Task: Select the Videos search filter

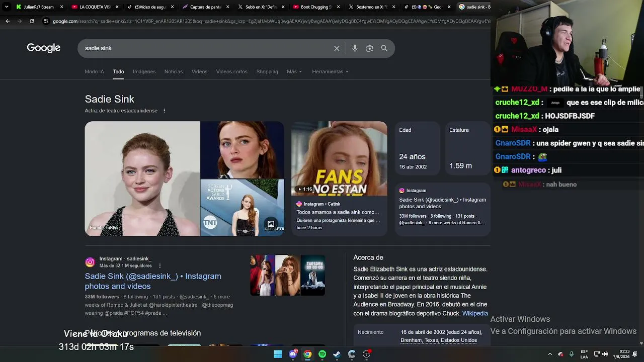Action: [199, 71]
